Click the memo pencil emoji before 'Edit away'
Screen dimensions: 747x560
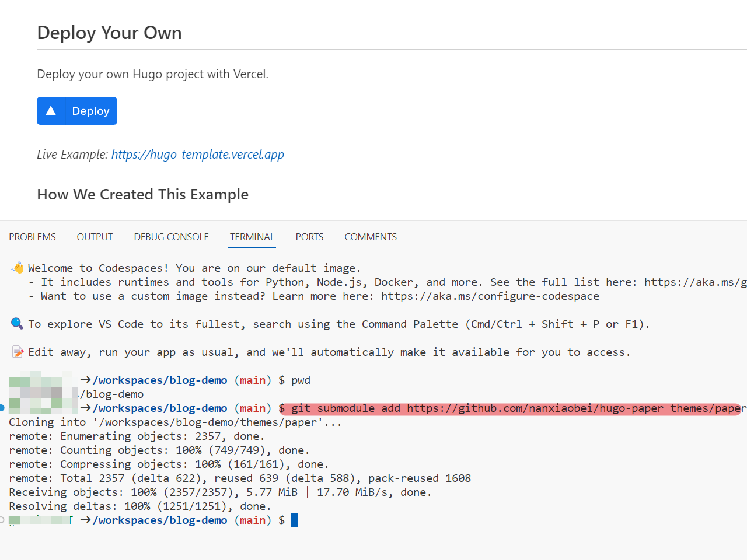point(18,352)
